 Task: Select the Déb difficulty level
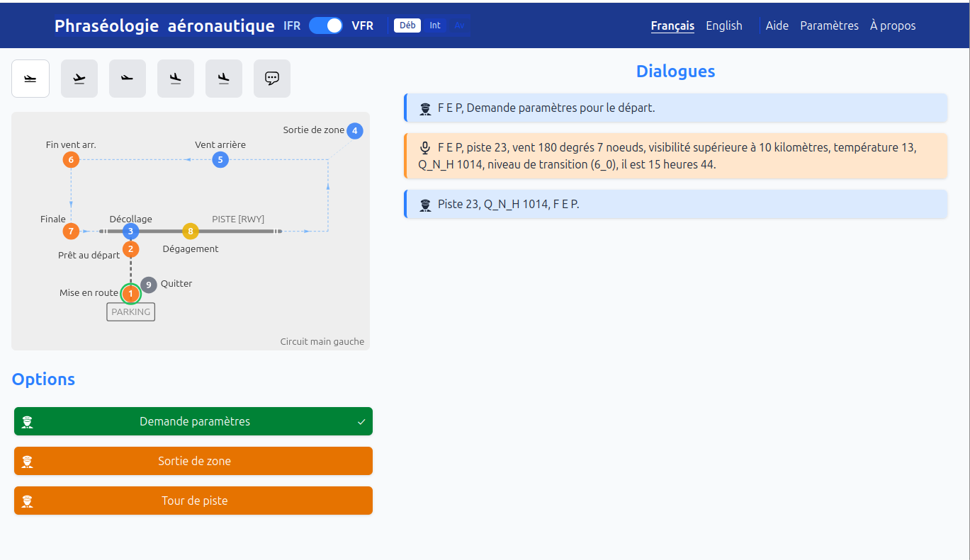(x=407, y=25)
